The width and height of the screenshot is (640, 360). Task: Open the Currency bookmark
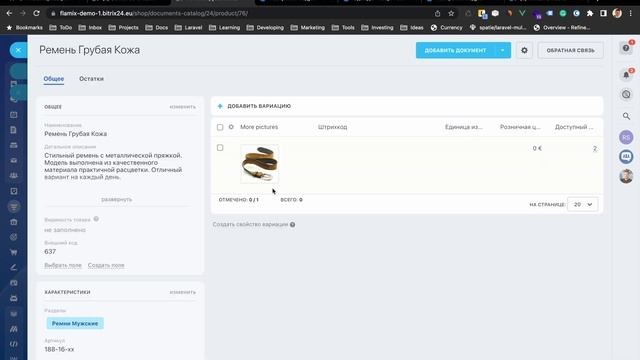(x=447, y=28)
